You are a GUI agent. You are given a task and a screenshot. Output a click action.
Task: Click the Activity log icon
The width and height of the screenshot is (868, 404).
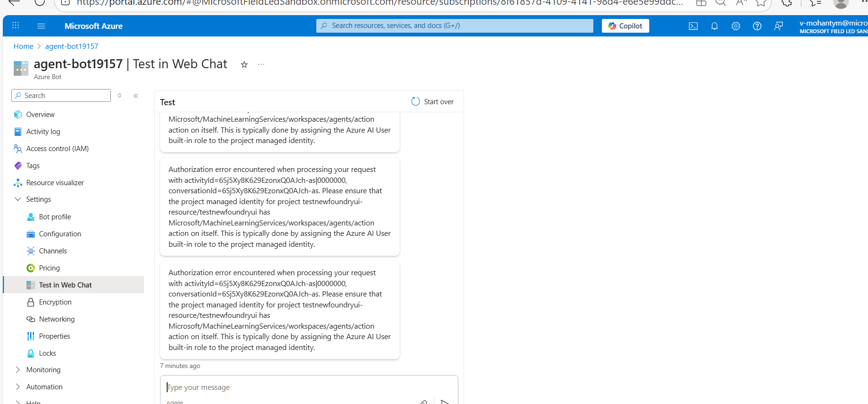point(18,132)
